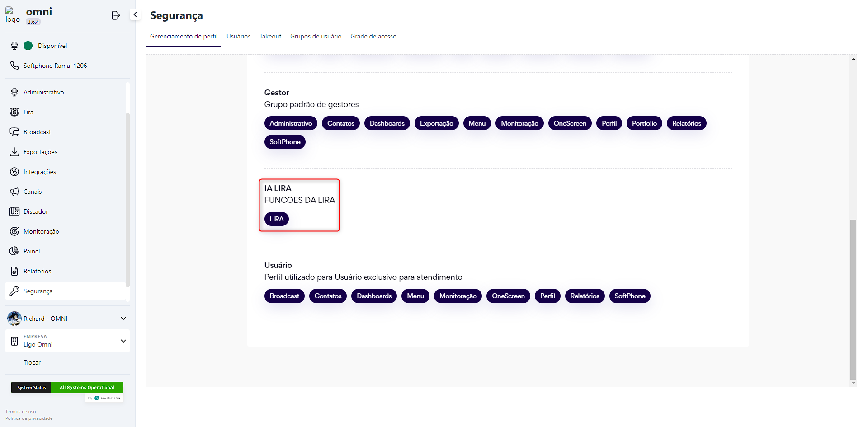Click the Canais megaphone icon
Viewport: 868px width, 427px height.
point(14,192)
